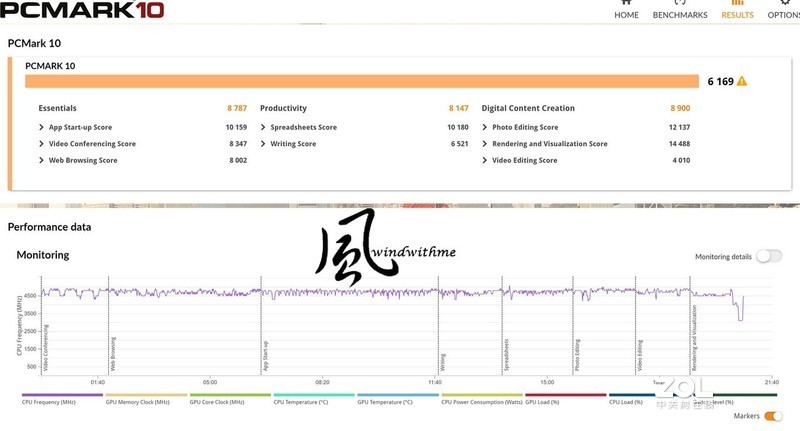Click the warning icon beside score 6 169
800x431 pixels.
[742, 82]
